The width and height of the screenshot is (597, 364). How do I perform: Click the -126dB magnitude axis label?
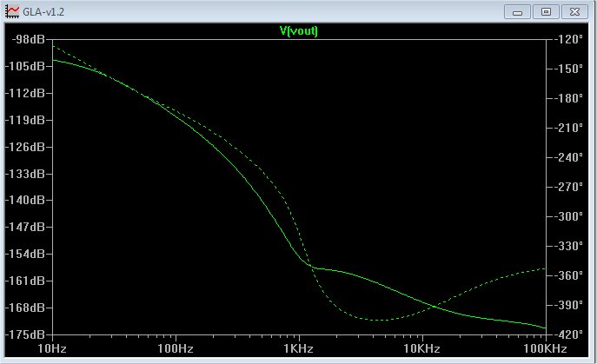[24, 147]
